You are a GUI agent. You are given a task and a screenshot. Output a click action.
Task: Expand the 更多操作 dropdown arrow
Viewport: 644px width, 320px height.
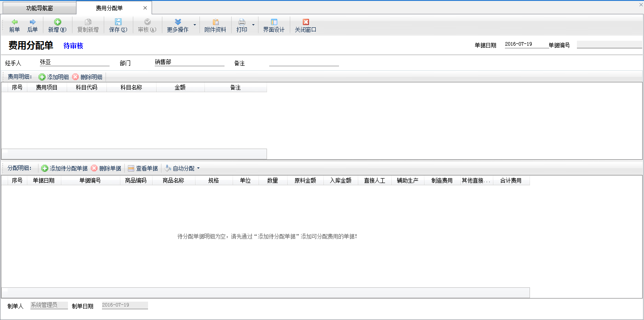click(x=195, y=25)
